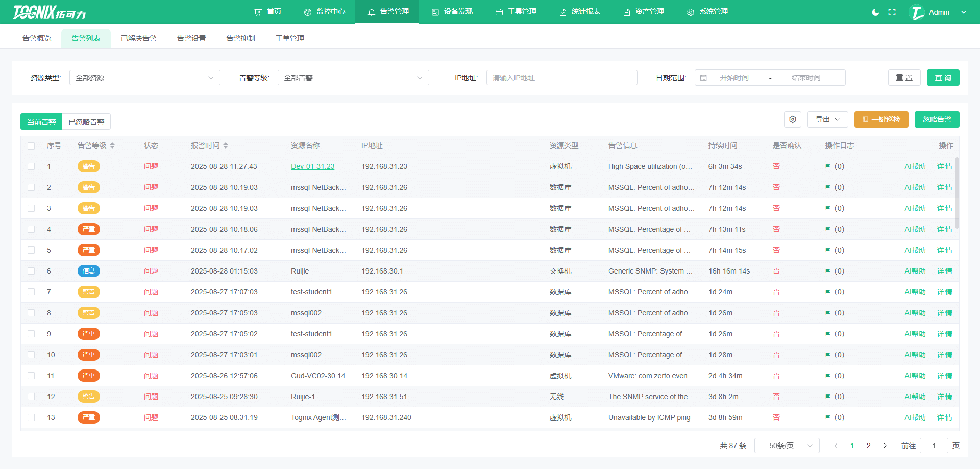
Task: Click the Admin avatar logo
Action: pyautogui.click(x=917, y=12)
